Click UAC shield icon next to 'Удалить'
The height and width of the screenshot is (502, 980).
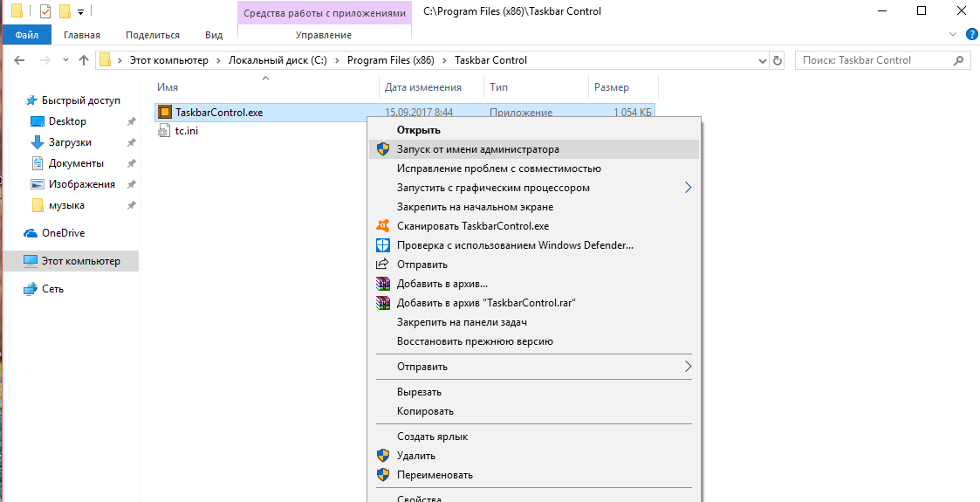pos(382,456)
